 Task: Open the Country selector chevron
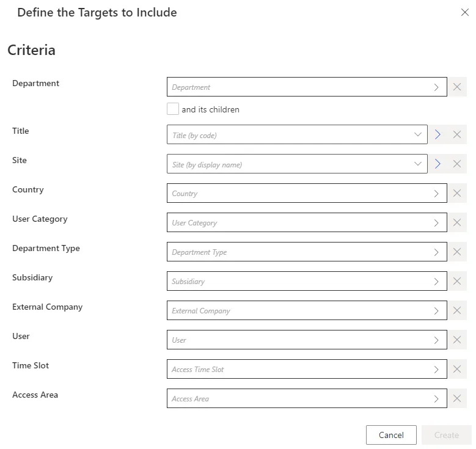click(x=436, y=194)
